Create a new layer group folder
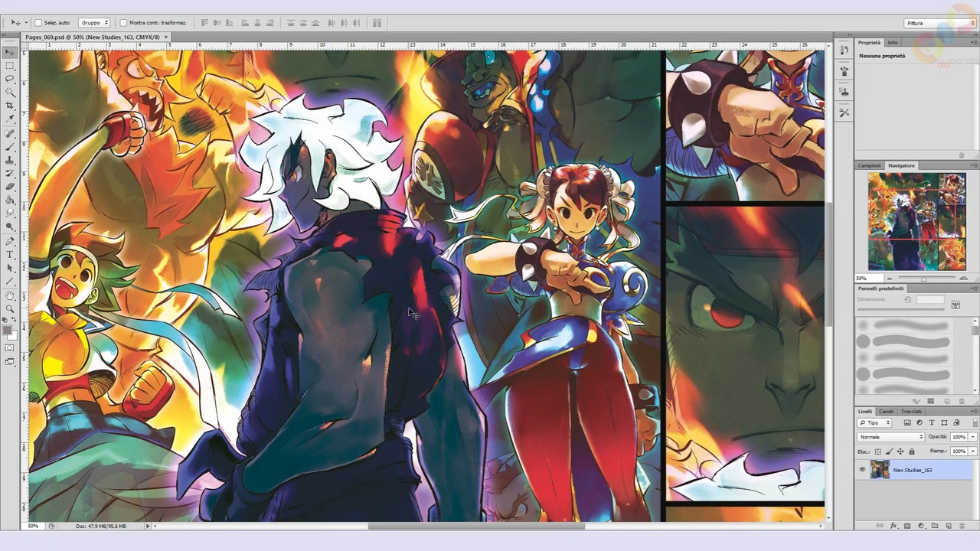The height and width of the screenshot is (551, 980). click(935, 526)
